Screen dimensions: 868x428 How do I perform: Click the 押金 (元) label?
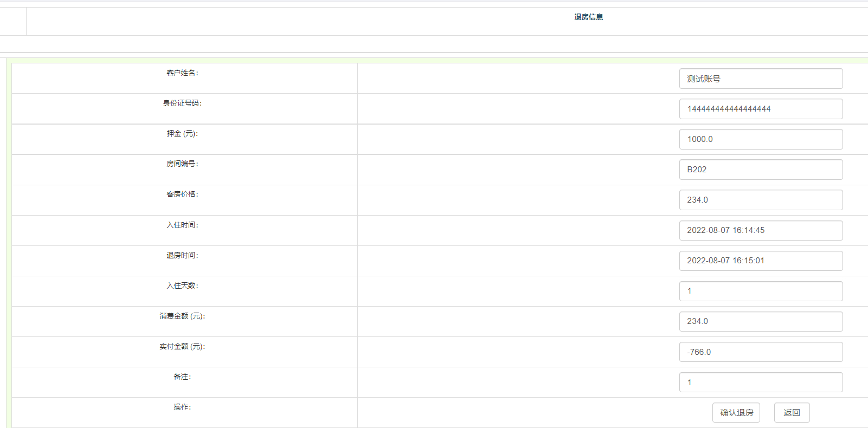click(x=183, y=133)
